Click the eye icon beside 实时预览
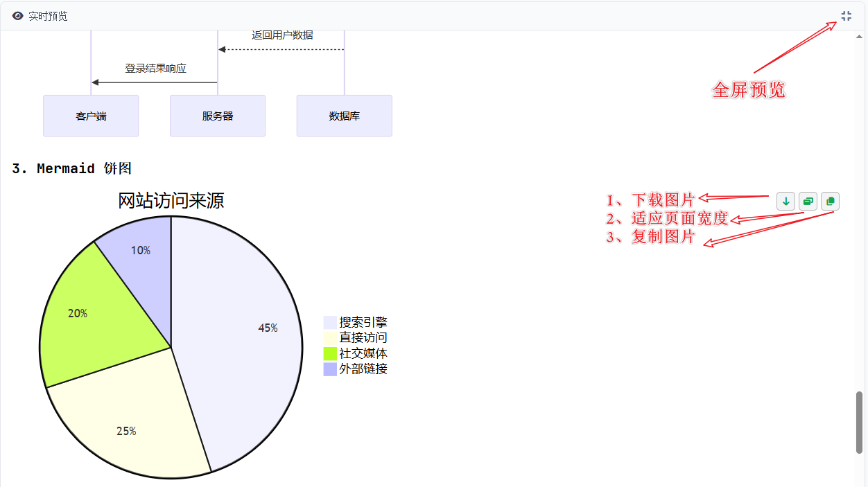This screenshot has height=487, width=868. point(18,16)
